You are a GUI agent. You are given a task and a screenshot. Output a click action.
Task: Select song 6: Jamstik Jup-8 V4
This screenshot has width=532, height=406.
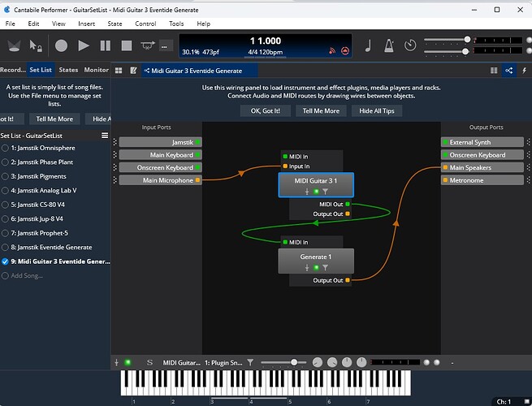(55, 218)
